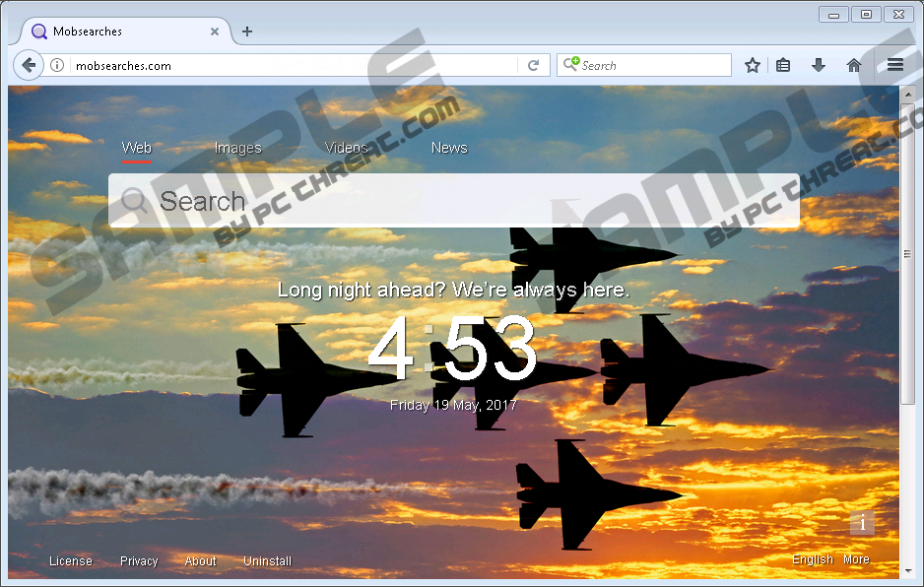
Task: Click the info 'i' icon on page
Action: [x=862, y=523]
